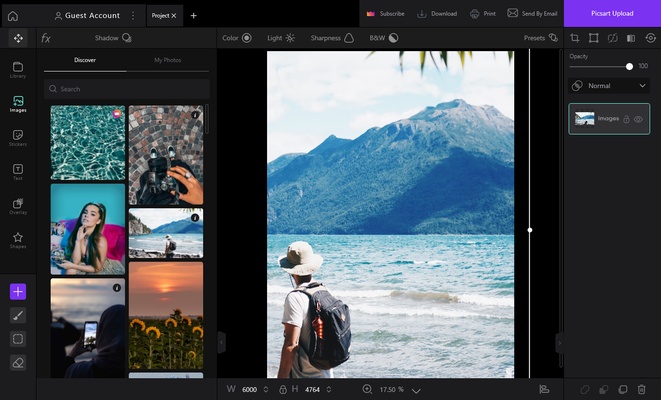
Task: Open the Library panel
Action: 18,70
